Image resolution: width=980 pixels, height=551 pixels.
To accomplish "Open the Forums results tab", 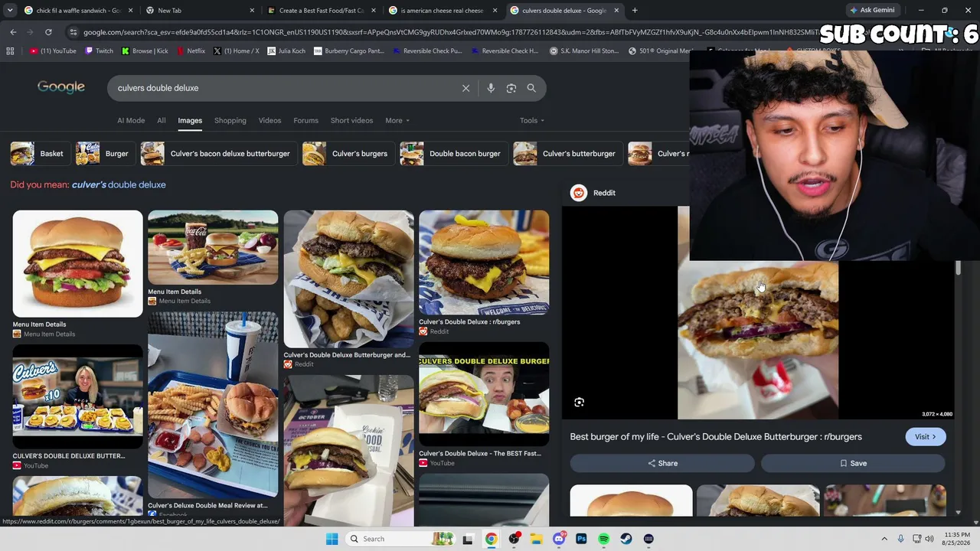I will click(305, 120).
